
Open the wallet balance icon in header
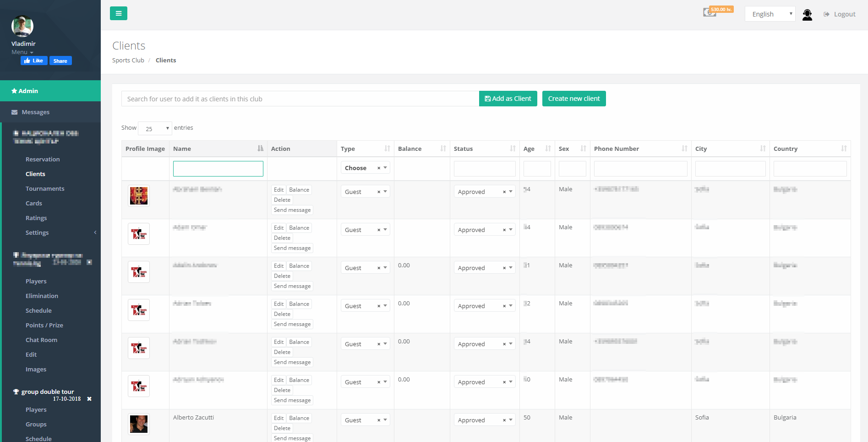[x=710, y=12]
